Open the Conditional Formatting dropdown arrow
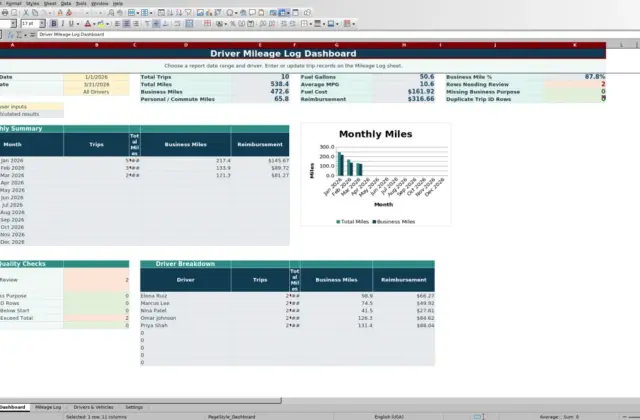Image resolution: width=640 pixels, height=420 pixels. (353, 24)
